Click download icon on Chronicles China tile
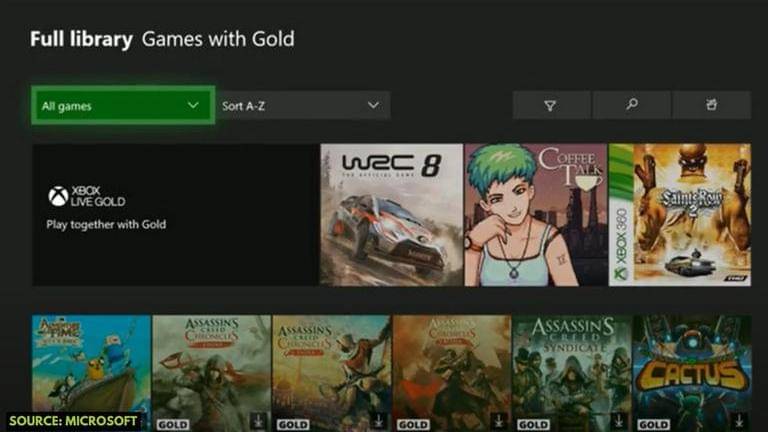This screenshot has height=432, width=768. (258, 421)
